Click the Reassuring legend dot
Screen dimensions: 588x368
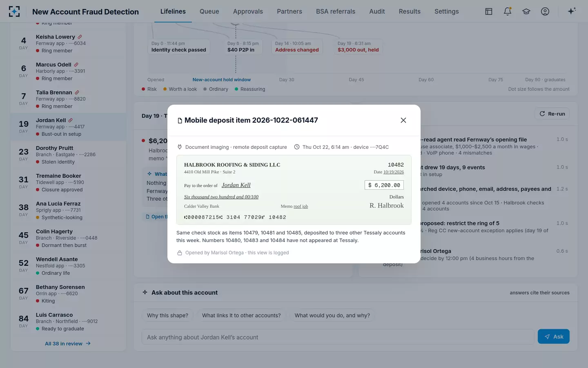click(236, 89)
